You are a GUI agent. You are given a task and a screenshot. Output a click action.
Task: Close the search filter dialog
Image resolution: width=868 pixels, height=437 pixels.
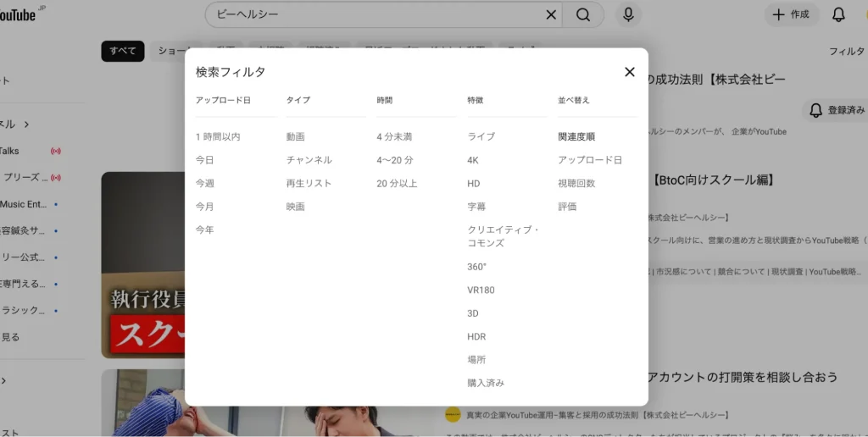pos(629,72)
